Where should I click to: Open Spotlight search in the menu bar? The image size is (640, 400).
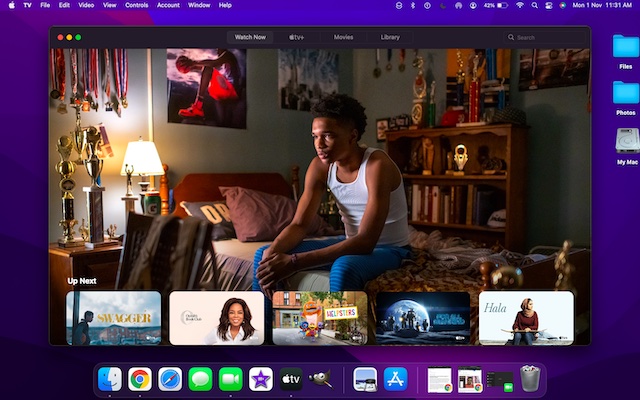(x=534, y=5)
